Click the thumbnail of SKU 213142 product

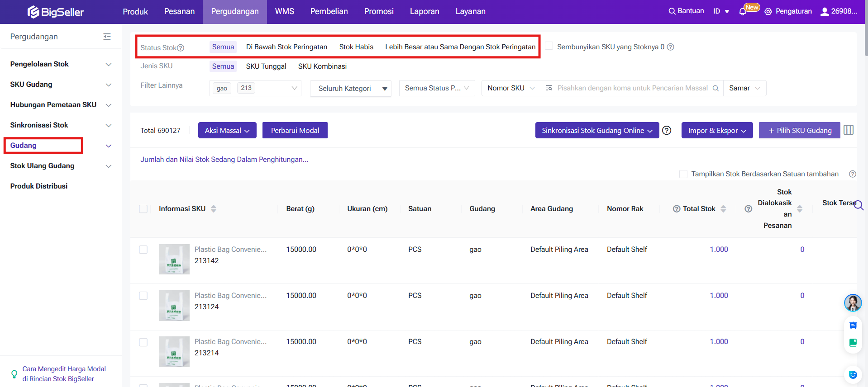click(174, 260)
